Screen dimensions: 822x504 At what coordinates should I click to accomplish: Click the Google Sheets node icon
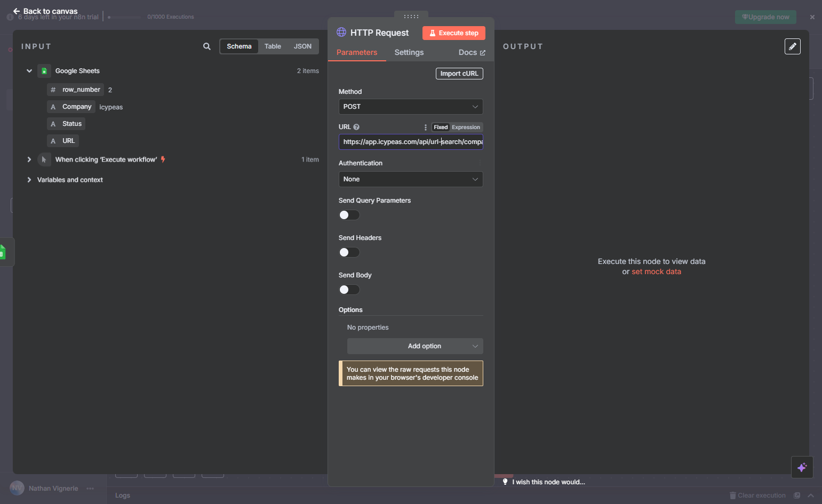click(44, 71)
